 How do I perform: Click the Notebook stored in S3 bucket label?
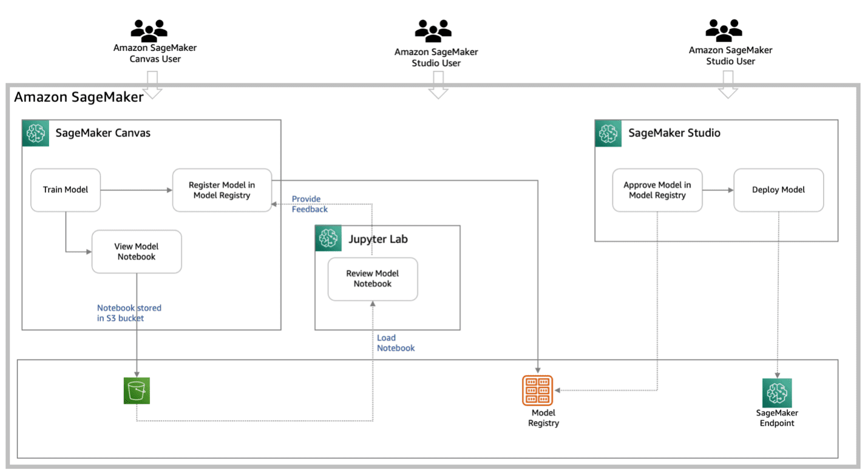tap(129, 313)
